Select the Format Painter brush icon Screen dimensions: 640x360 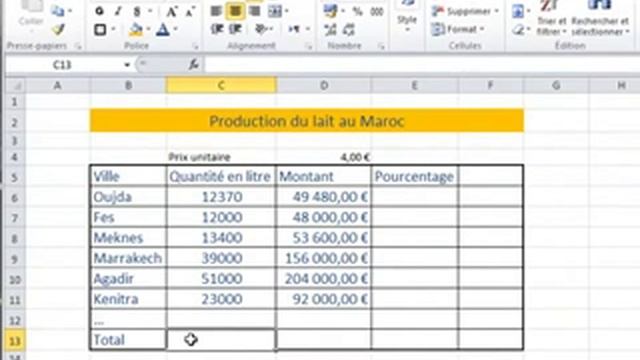click(58, 29)
